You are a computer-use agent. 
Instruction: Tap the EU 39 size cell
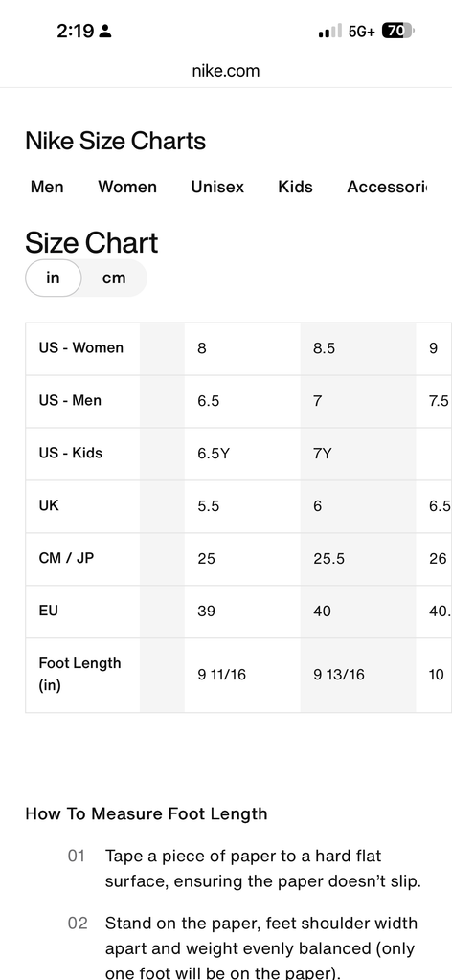point(242,612)
